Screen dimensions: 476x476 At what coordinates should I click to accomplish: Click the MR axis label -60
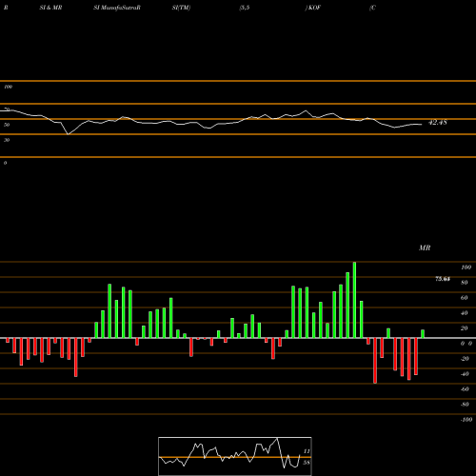[465, 389]
